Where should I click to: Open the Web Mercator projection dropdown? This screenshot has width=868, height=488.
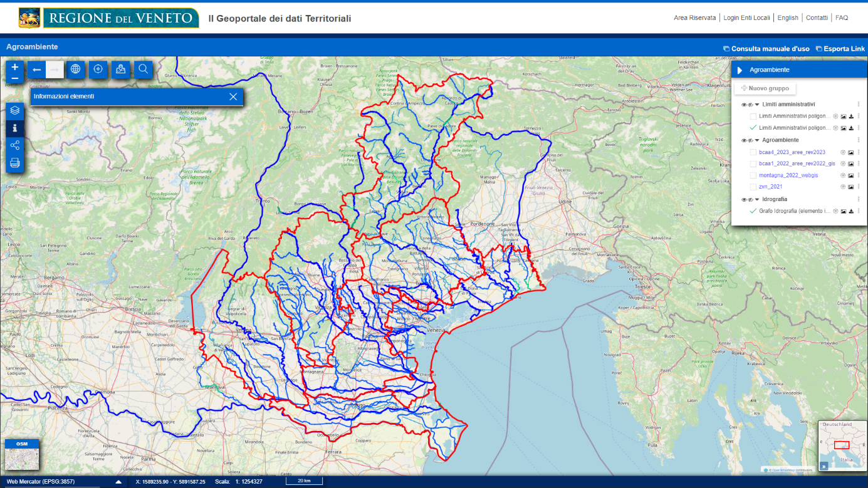tap(118, 482)
